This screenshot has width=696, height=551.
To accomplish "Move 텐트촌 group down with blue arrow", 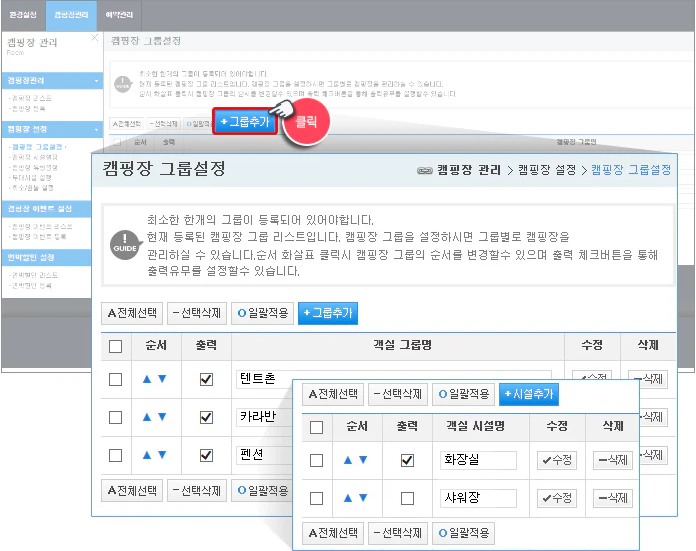I will (x=162, y=379).
